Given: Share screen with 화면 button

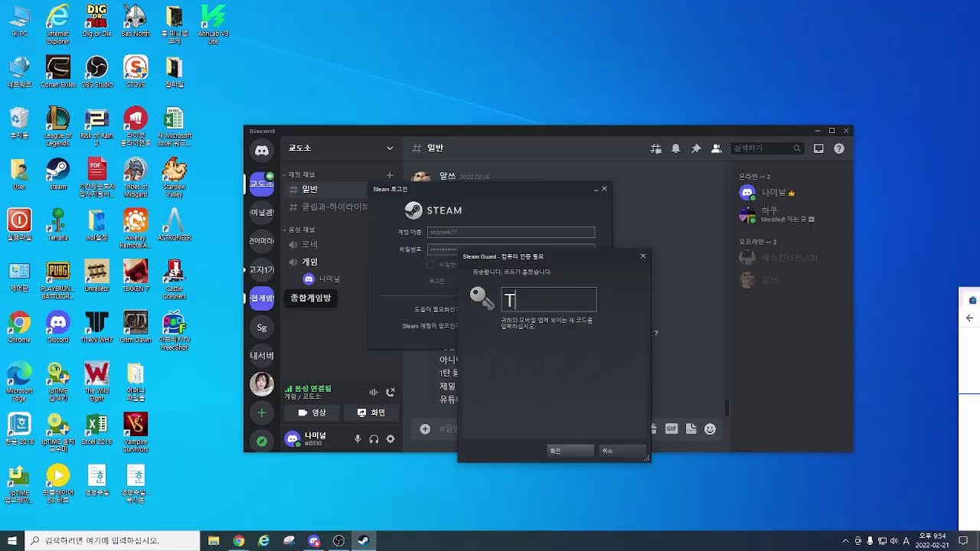Looking at the screenshot, I should [371, 412].
